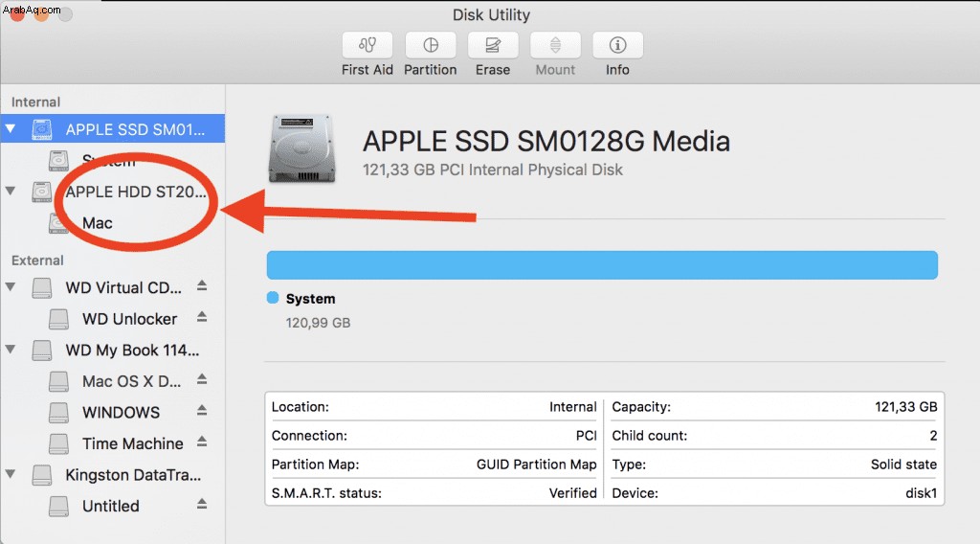Click the GUID Partition Map value
Screen dimensions: 980x544
536,465
